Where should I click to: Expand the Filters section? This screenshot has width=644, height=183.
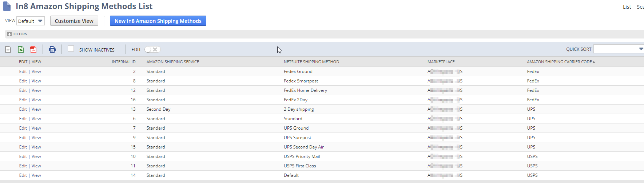[x=20, y=34]
